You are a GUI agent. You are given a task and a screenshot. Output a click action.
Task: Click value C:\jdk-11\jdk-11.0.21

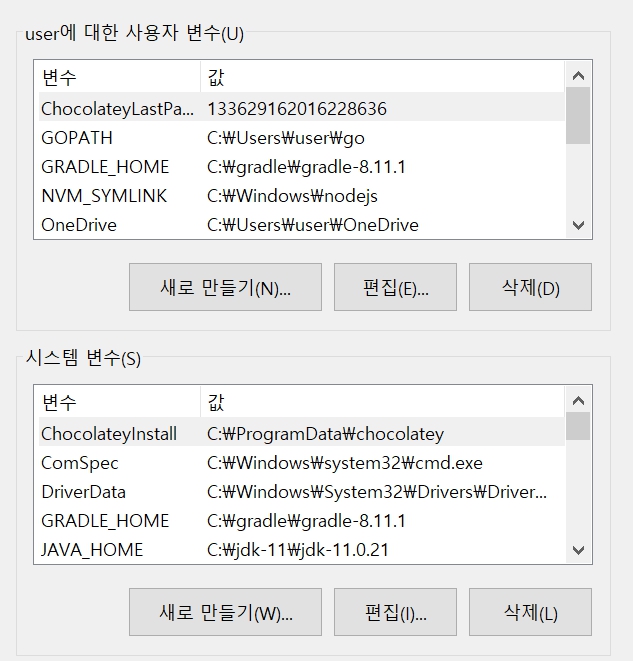click(x=298, y=550)
